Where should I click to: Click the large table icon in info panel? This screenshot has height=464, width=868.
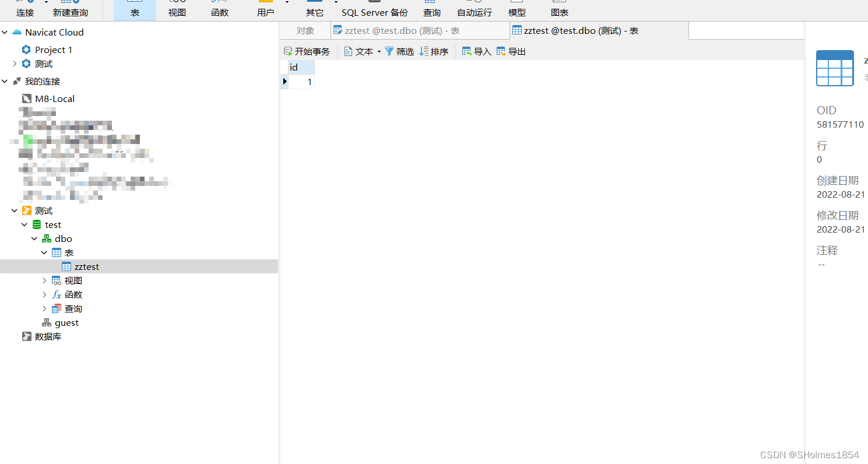coord(835,68)
